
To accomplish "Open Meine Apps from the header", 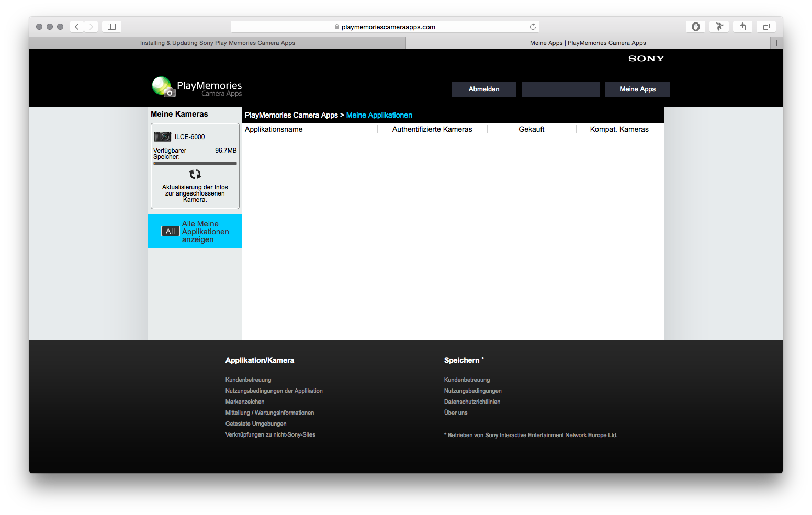I will click(637, 89).
